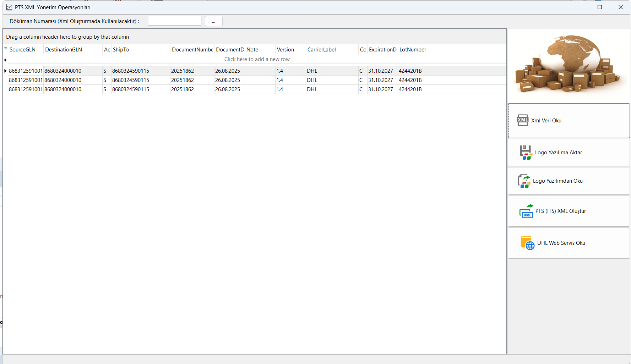The height and width of the screenshot is (364, 631).
Task: Click the XML export icon for PTS (ITS) XML Oluştur
Action: click(526, 211)
